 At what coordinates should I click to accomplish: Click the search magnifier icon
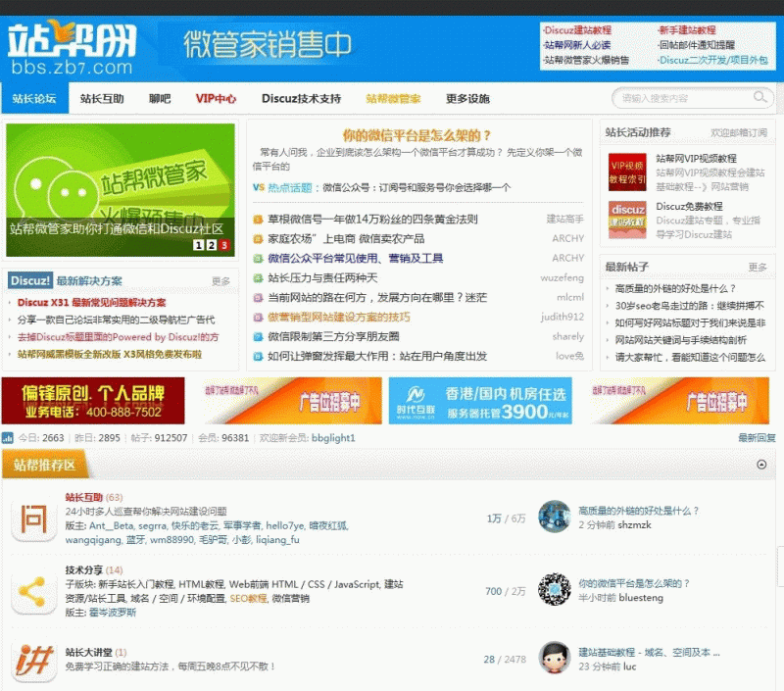tap(759, 98)
